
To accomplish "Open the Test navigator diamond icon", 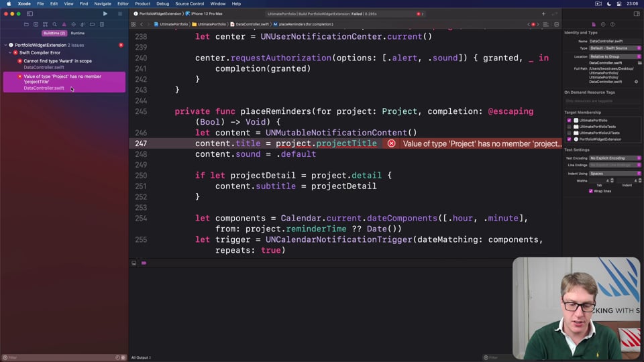I will coord(74,24).
